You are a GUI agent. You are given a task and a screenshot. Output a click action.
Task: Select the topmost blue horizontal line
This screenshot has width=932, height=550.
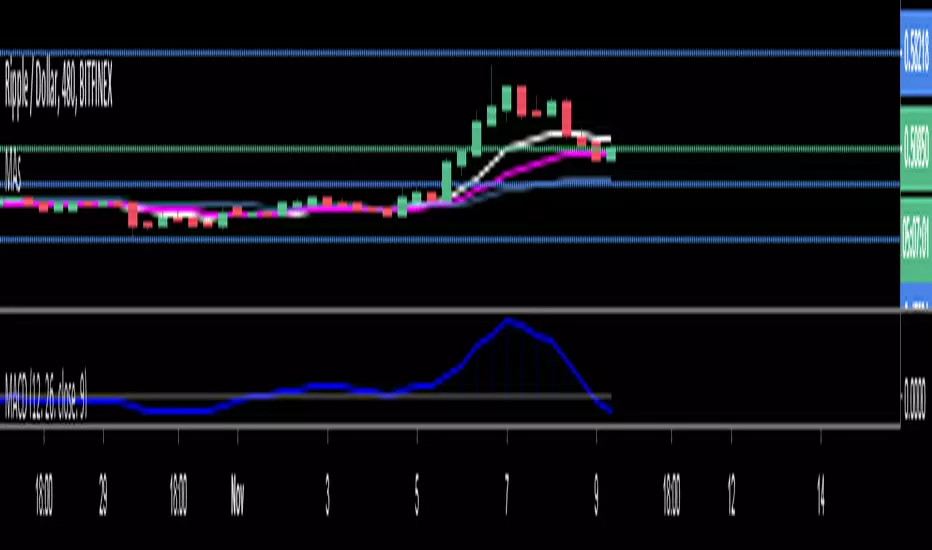[450, 53]
